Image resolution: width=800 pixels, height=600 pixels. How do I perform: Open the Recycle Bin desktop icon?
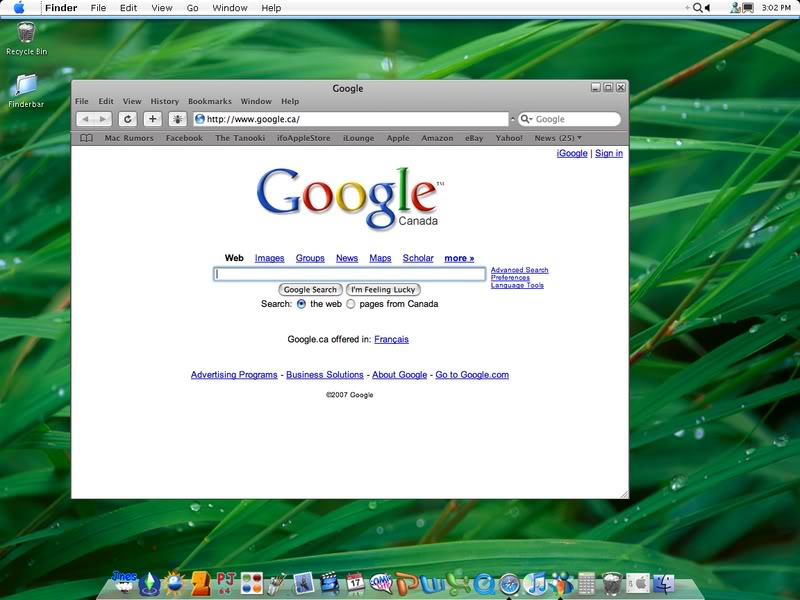pyautogui.click(x=27, y=38)
